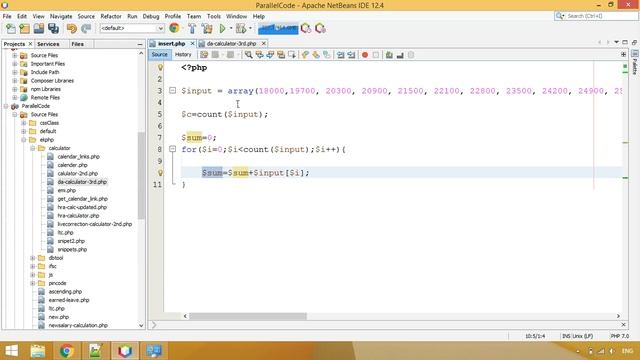Viewport: 640px width, 360px height.
Task: Switch to the Services tab
Action: click(x=48, y=44)
